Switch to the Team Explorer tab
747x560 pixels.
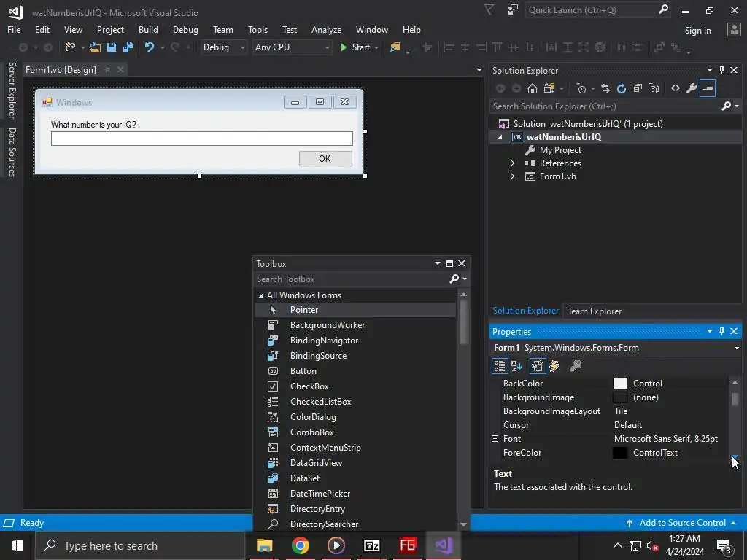tap(594, 311)
